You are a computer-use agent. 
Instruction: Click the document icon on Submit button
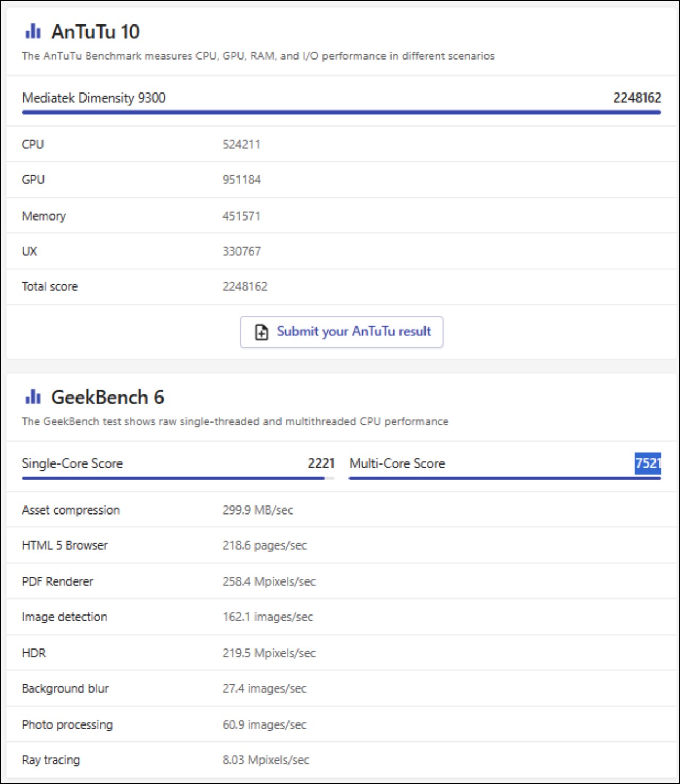click(x=261, y=332)
